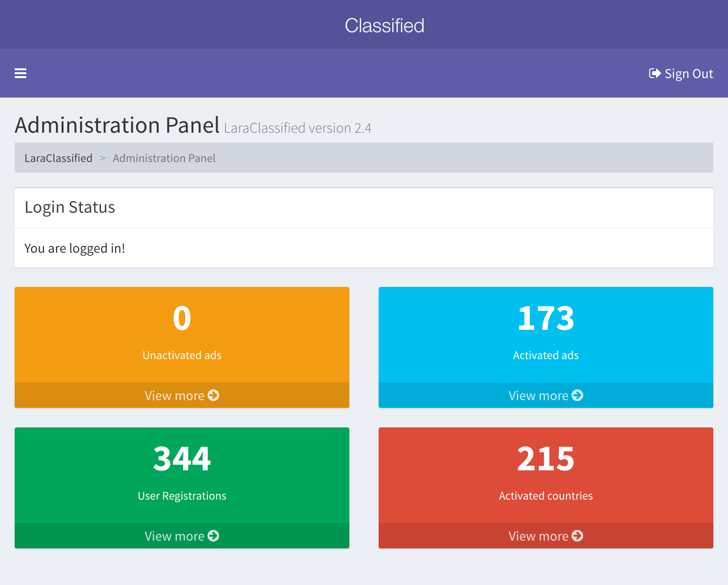
Task: Select Administration Panel in the breadcrumb
Action: [164, 158]
